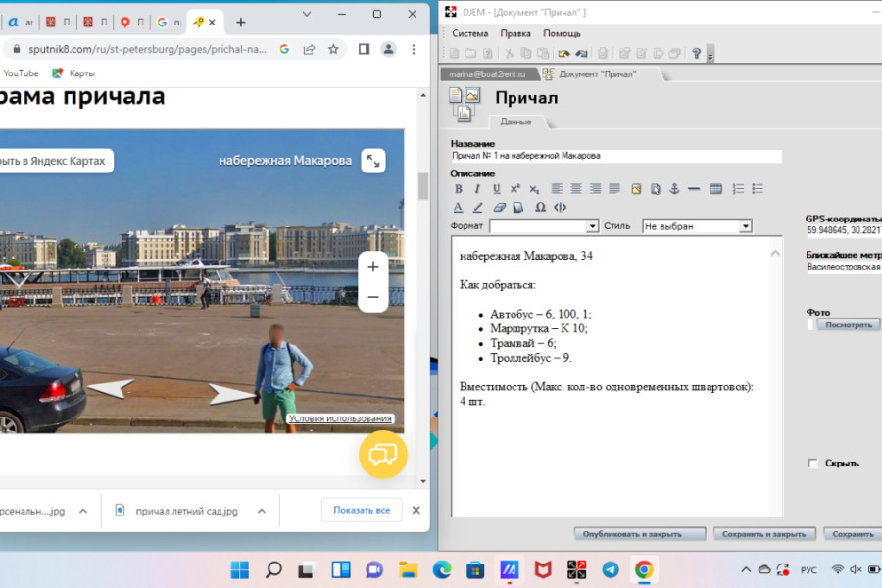Click the 'Сохранить' button
882x588 pixels.
[853, 534]
